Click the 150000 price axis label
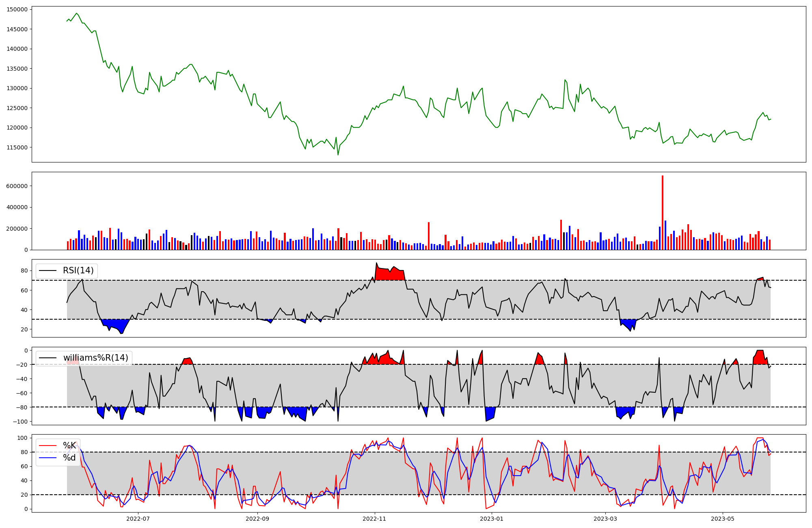The width and height of the screenshot is (812, 528). [x=17, y=9]
